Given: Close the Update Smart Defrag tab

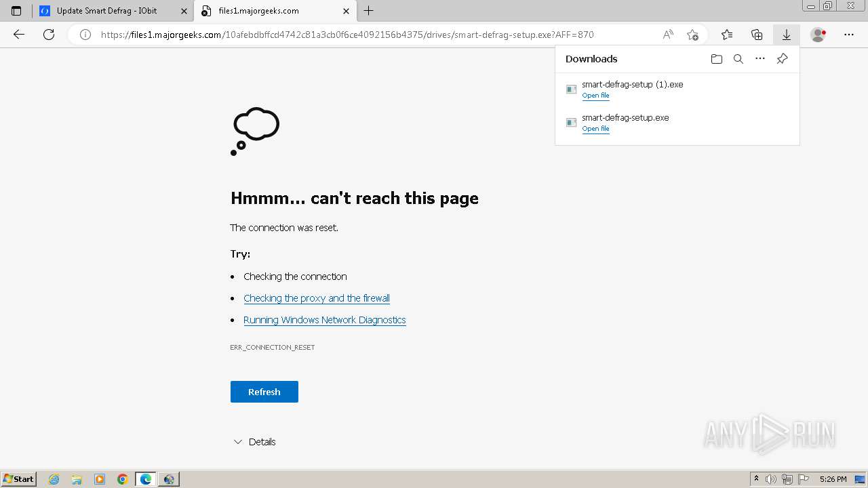Looking at the screenshot, I should (x=184, y=11).
